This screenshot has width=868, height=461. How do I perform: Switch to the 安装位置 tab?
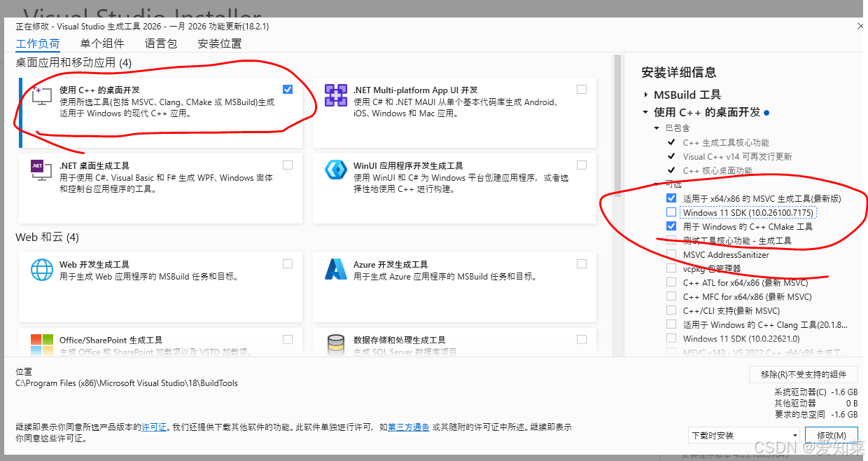[220, 43]
